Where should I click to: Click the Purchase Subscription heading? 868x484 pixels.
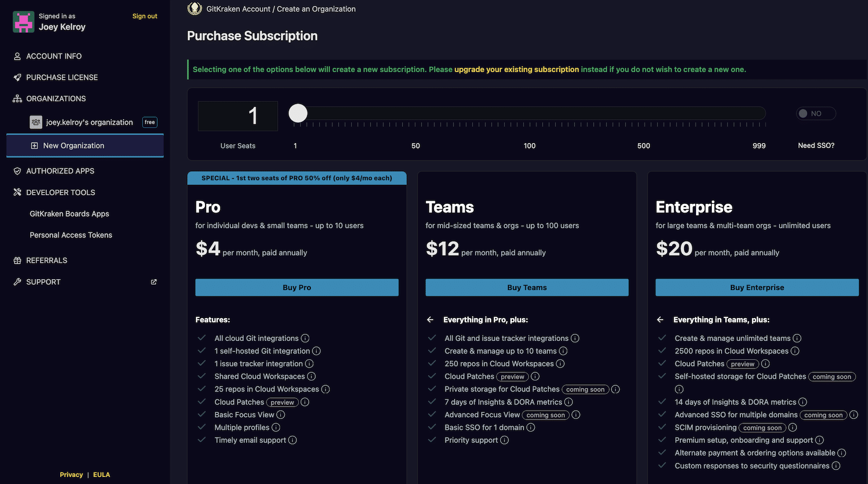click(252, 36)
